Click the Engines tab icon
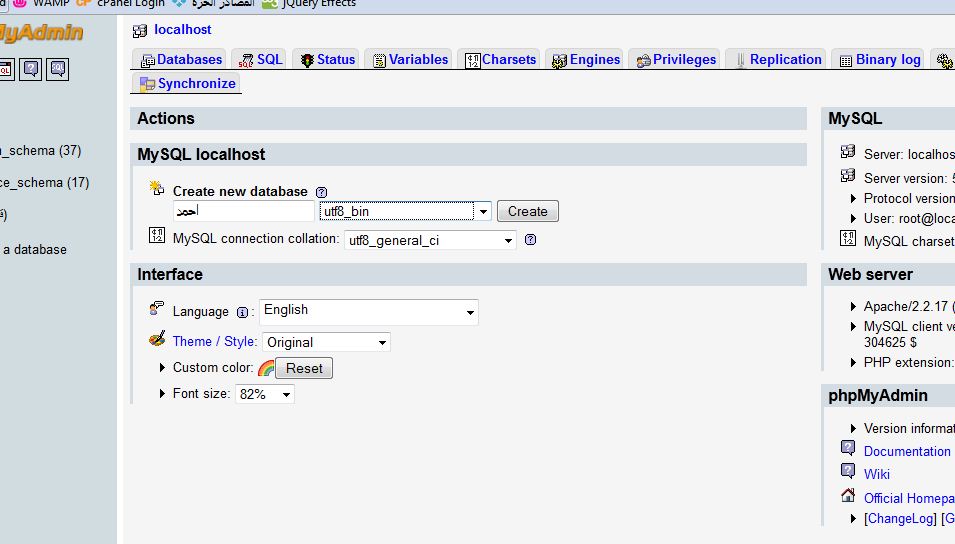Viewport: 955px width, 544px height. (559, 61)
